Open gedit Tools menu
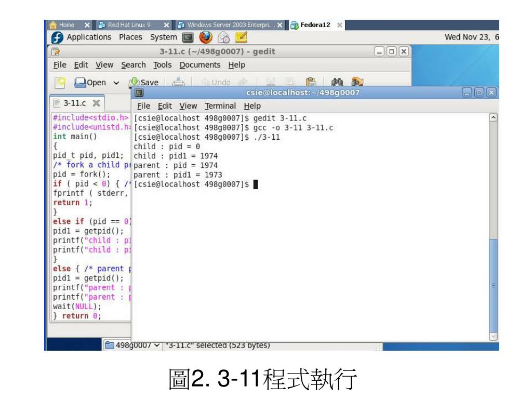This screenshot has height=399, width=532. [162, 65]
